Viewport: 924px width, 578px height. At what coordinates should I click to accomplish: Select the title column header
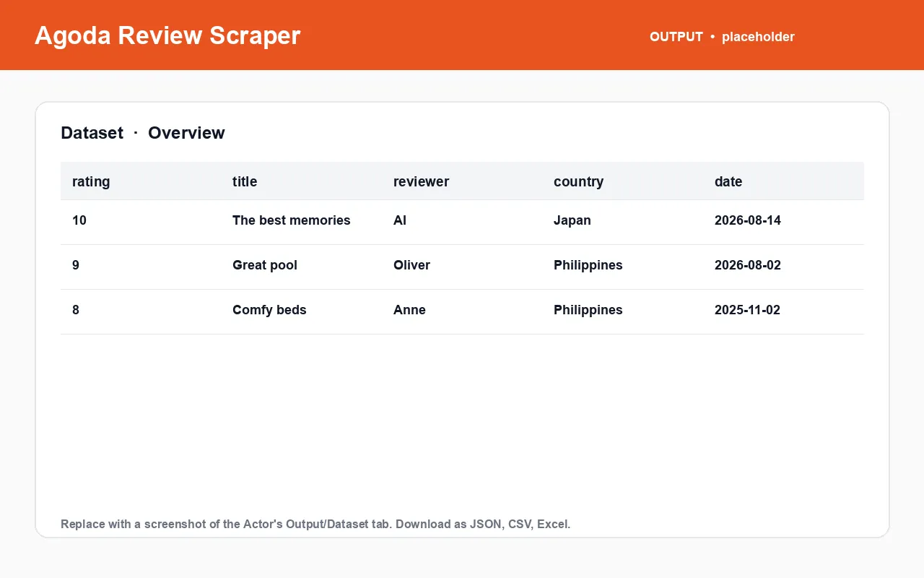click(245, 181)
